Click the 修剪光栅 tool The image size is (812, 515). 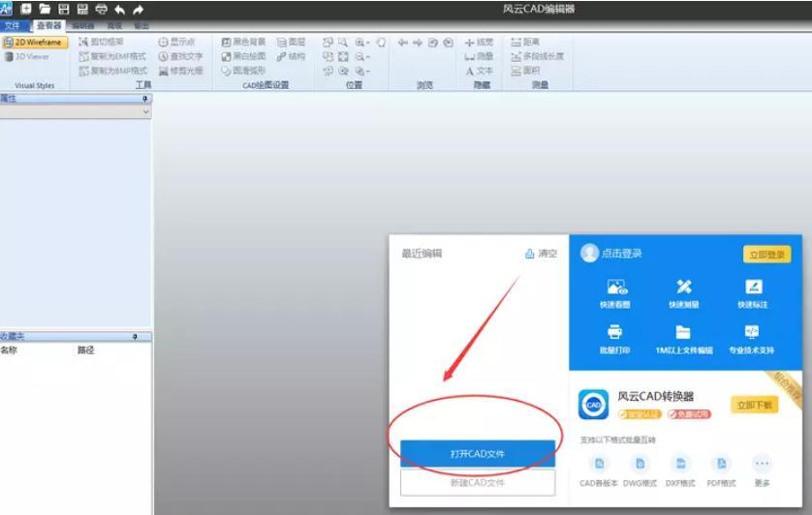point(180,71)
